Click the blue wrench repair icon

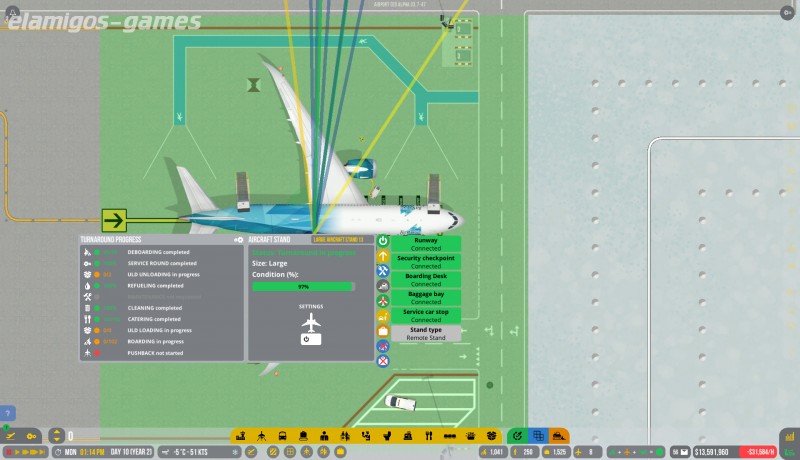click(382, 271)
